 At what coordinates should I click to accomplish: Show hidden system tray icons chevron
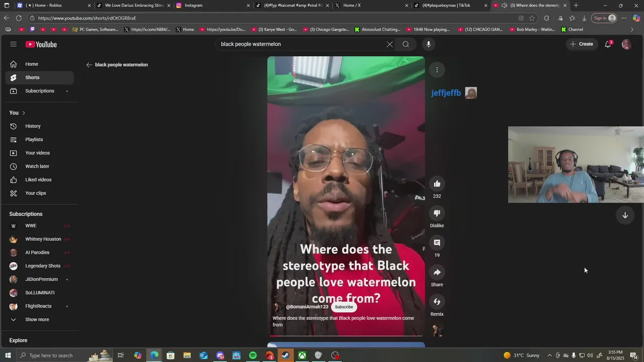pyautogui.click(x=549, y=355)
